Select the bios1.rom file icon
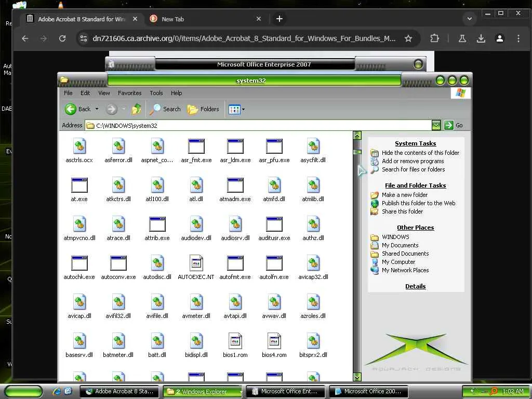The image size is (532, 399). point(235,341)
